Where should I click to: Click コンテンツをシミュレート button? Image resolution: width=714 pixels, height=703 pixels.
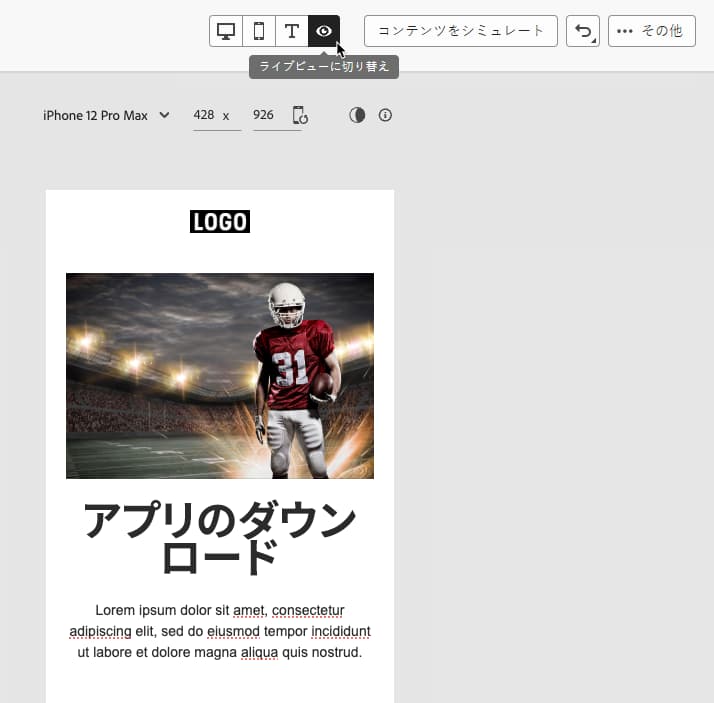tap(461, 31)
